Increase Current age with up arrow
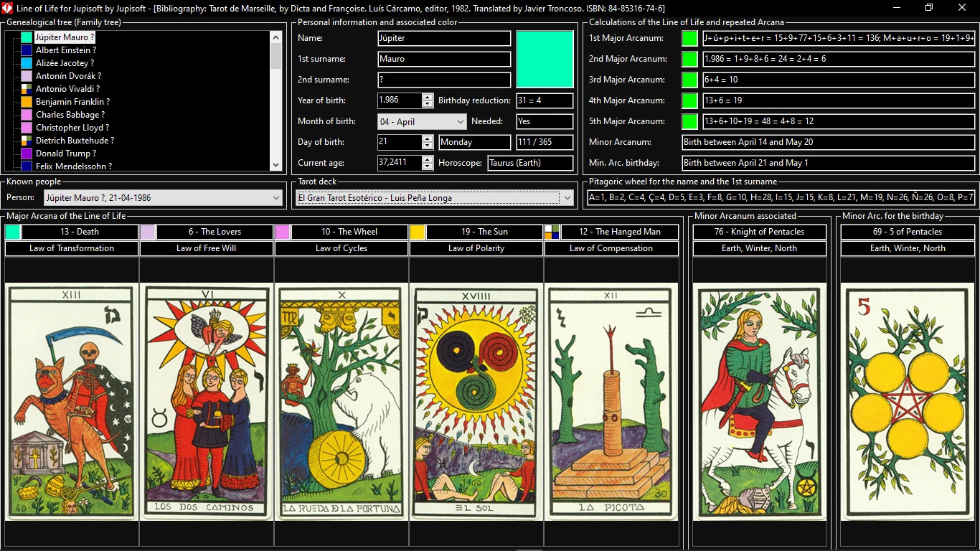Viewport: 980px width, 551px height. click(428, 159)
